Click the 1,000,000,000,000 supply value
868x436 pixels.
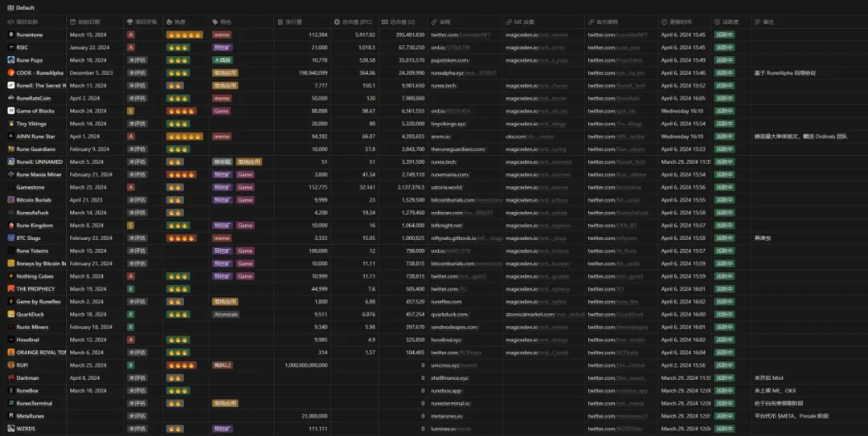306,365
